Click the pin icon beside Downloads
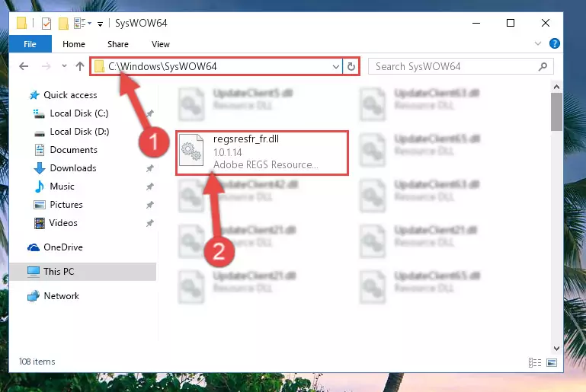The image size is (586, 392). 150,168
